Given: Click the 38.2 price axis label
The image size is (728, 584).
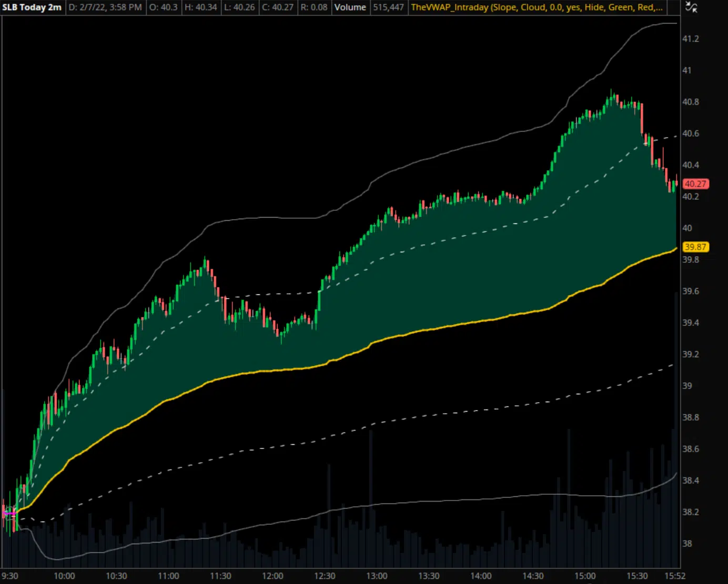Looking at the screenshot, I should [691, 512].
